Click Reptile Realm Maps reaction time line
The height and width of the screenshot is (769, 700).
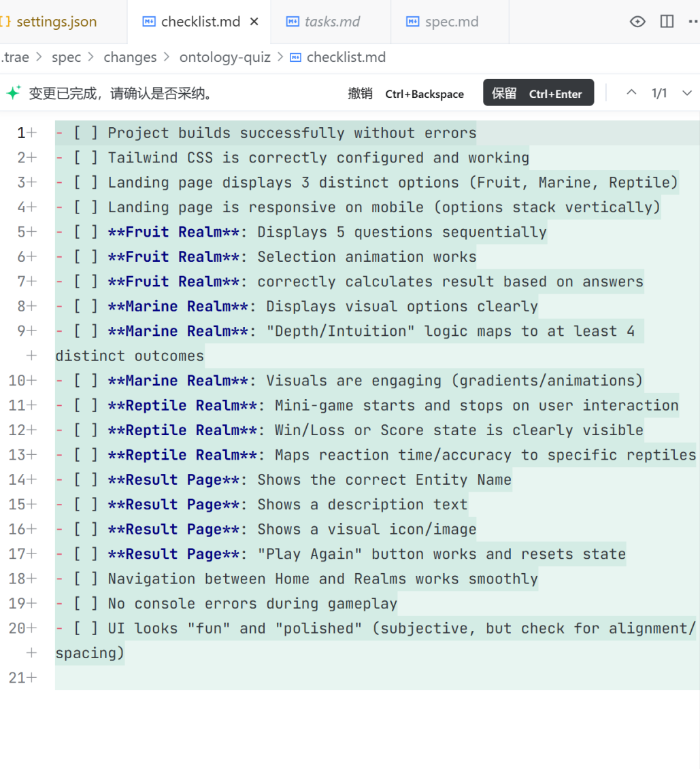tap(402, 455)
